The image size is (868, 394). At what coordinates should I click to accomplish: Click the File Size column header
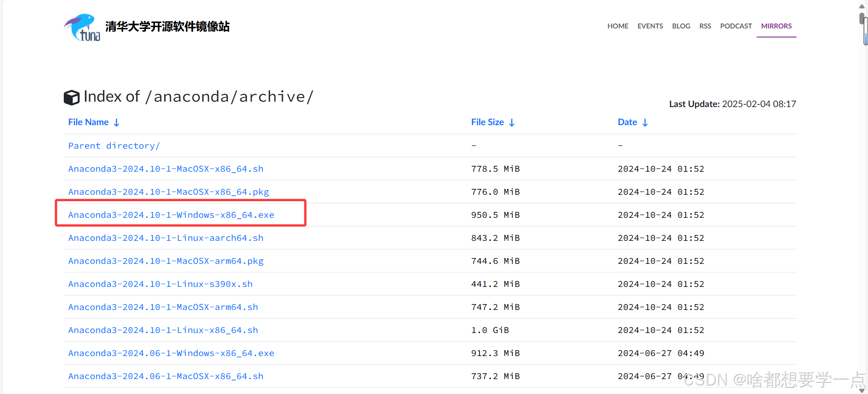click(488, 122)
